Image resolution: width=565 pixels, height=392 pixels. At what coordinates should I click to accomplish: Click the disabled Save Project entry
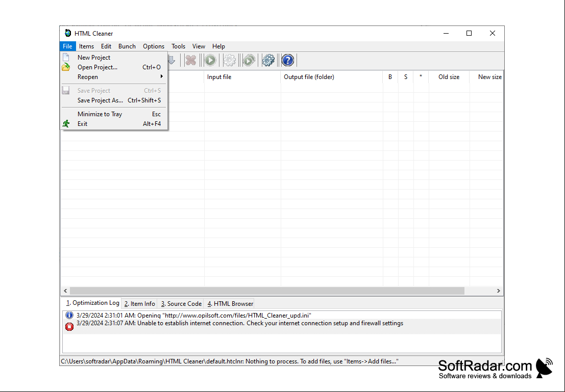(114, 90)
